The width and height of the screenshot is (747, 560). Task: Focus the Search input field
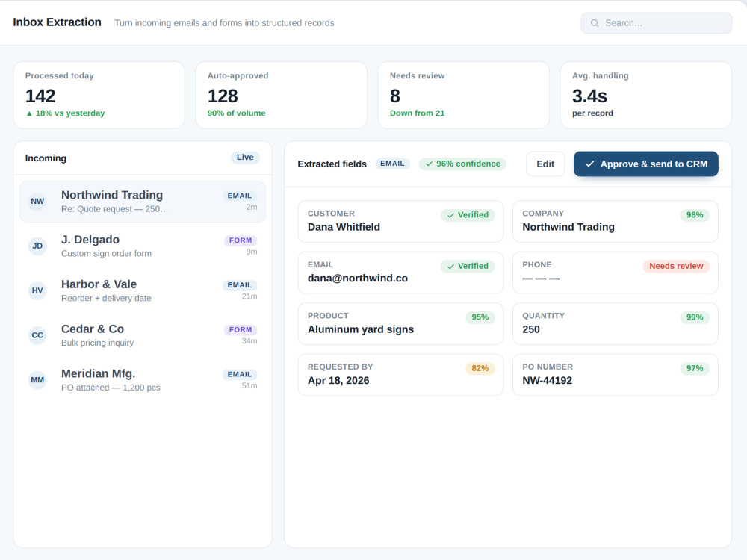tap(656, 23)
